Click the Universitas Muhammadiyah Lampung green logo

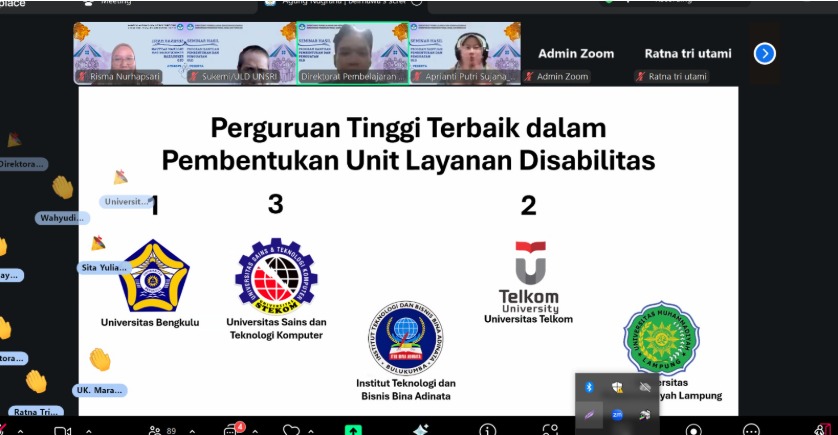662,338
